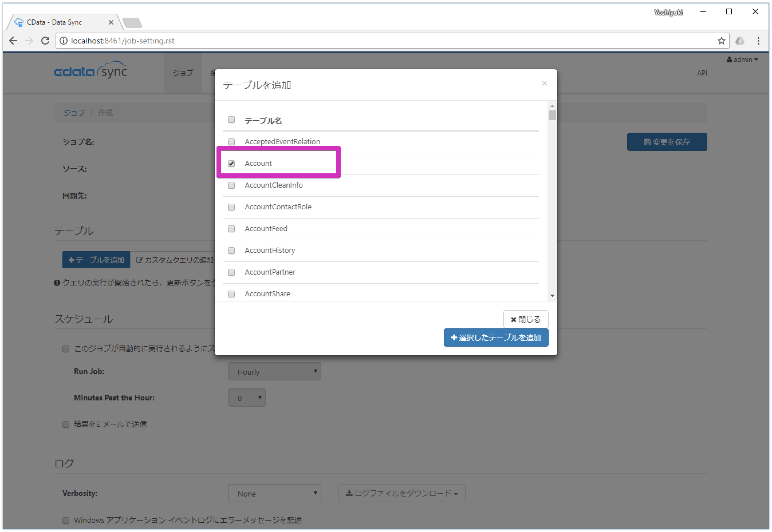Click the save disk icon on 変更を保存

tap(647, 142)
